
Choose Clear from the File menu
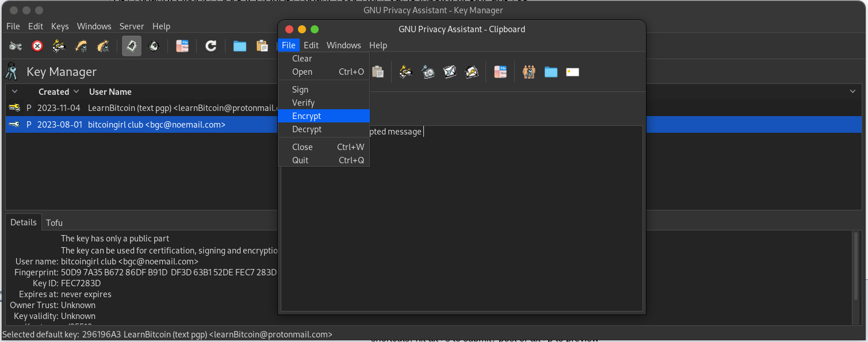(324, 59)
